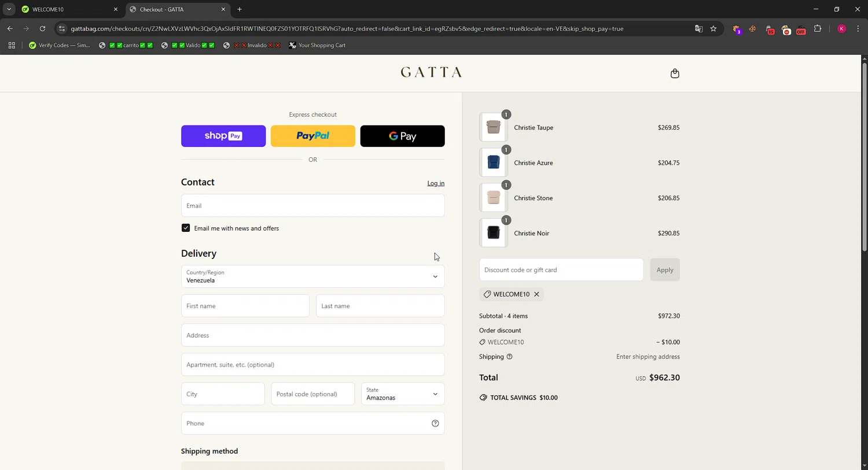Image resolution: width=868 pixels, height=470 pixels.
Task: Pay with PayPal button
Action: [312, 136]
